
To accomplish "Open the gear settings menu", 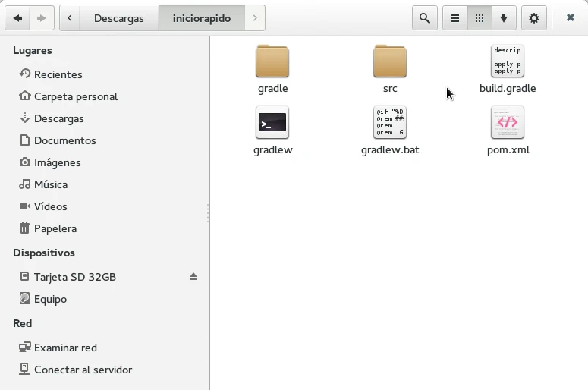I will pyautogui.click(x=534, y=18).
